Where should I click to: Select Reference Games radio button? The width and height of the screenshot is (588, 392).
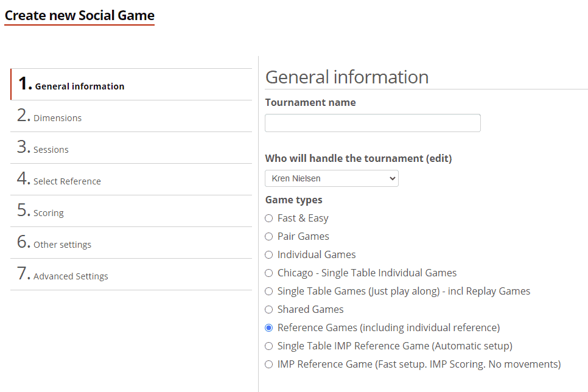point(269,328)
